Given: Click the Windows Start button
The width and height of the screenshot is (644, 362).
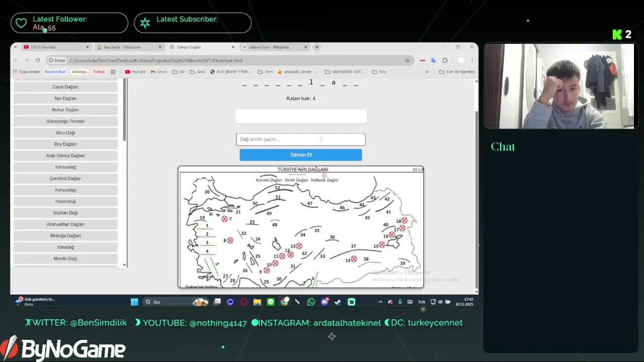Looking at the screenshot, I should coord(134,302).
